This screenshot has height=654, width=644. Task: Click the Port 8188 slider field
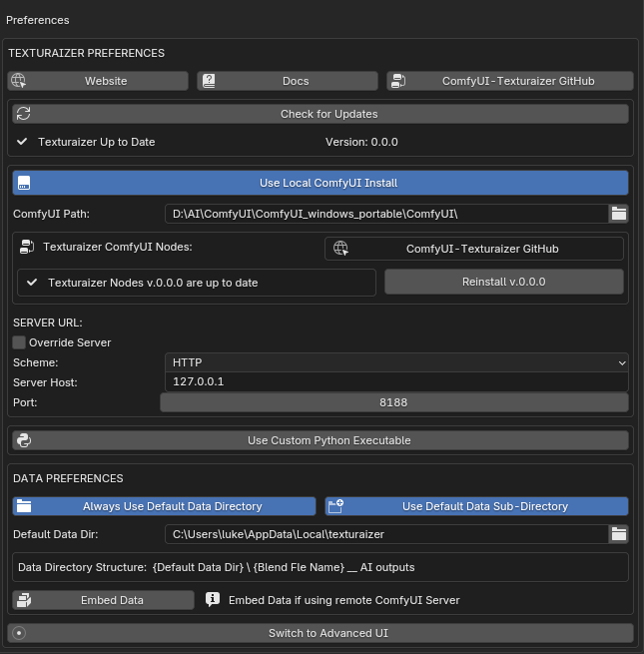(x=394, y=402)
